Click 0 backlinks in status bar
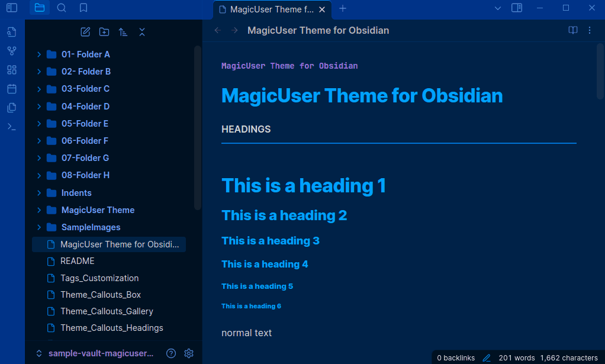Image resolution: width=605 pixels, height=364 pixels. coord(456,358)
